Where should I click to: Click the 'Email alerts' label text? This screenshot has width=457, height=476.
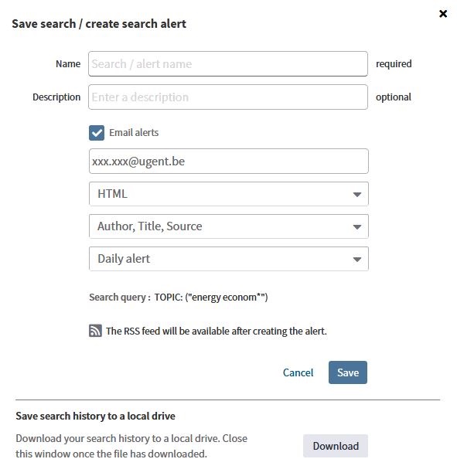[x=134, y=133]
